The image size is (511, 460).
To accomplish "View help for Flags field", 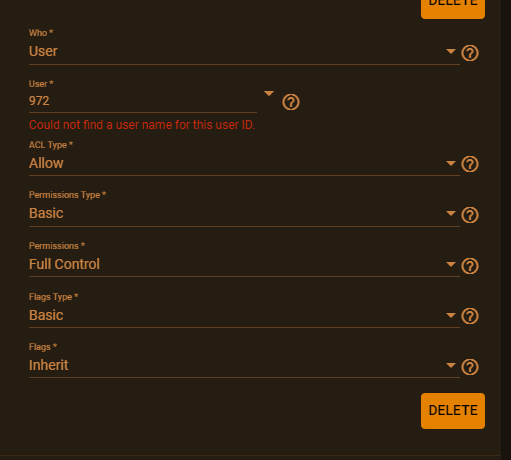I will point(470,367).
